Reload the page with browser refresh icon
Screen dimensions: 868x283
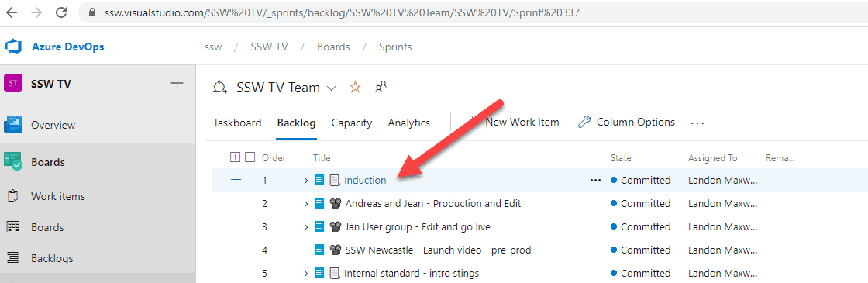click(x=62, y=12)
